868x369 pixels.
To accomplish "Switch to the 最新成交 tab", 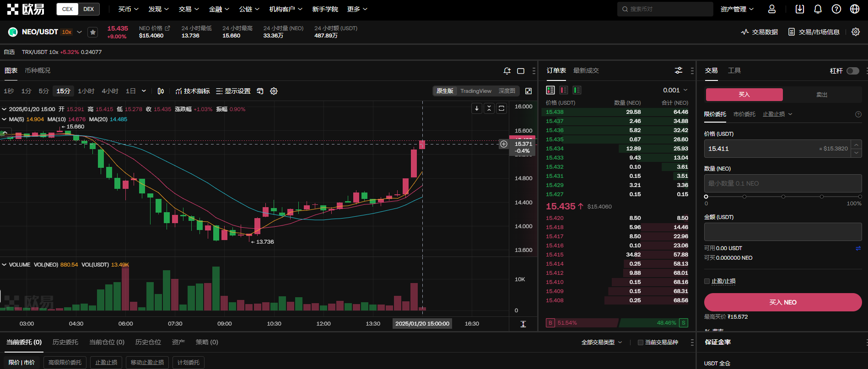I will click(x=586, y=70).
